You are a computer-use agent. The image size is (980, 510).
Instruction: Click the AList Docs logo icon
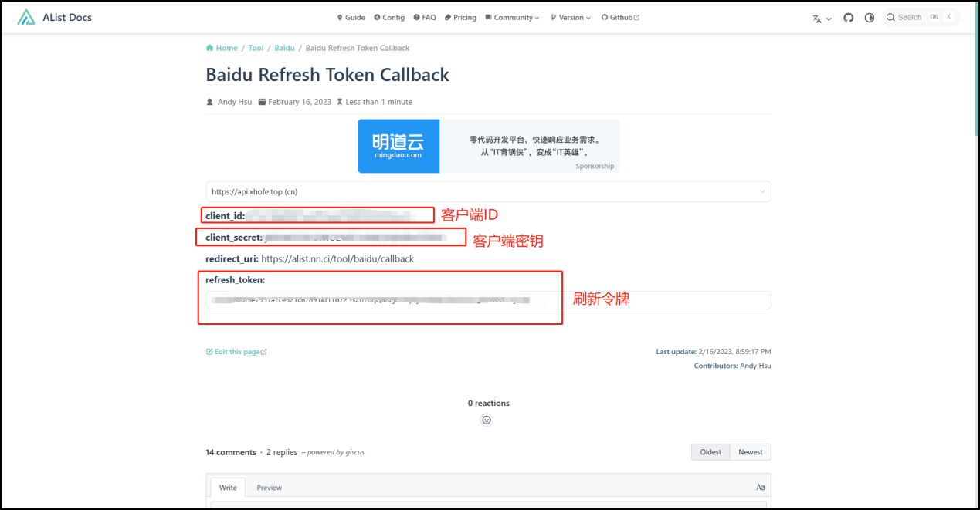tap(26, 17)
